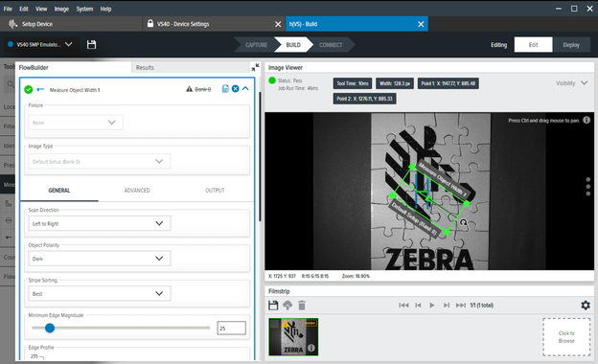Select the BUILD step

pyautogui.click(x=293, y=45)
